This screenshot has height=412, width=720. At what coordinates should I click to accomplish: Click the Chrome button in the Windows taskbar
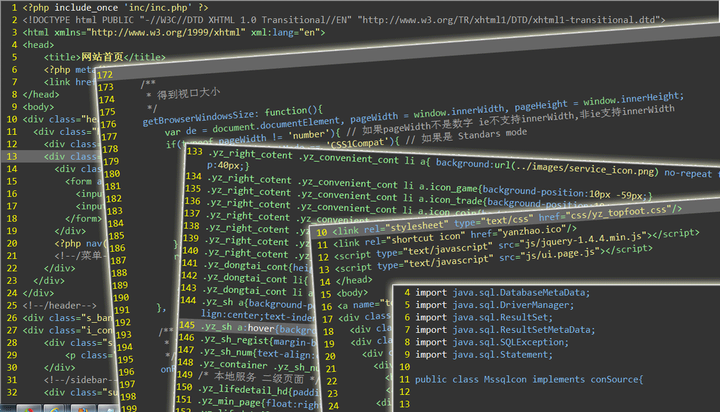click(29, 409)
